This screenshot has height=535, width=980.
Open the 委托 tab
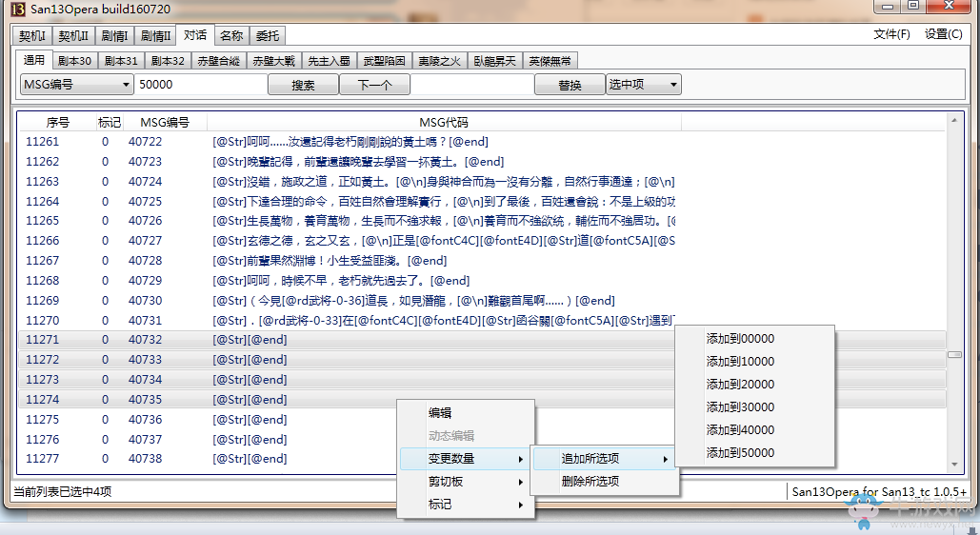268,36
